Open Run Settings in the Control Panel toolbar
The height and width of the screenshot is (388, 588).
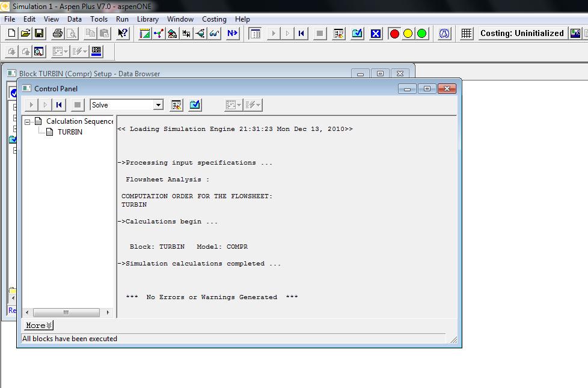(x=176, y=105)
